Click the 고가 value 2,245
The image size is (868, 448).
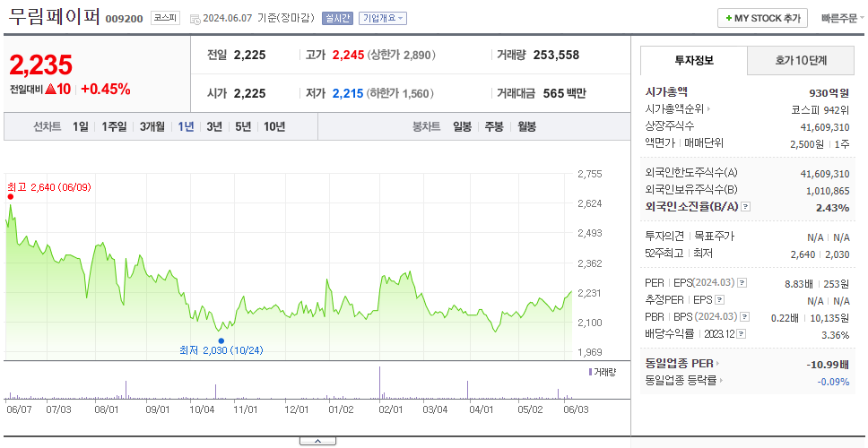348,56
